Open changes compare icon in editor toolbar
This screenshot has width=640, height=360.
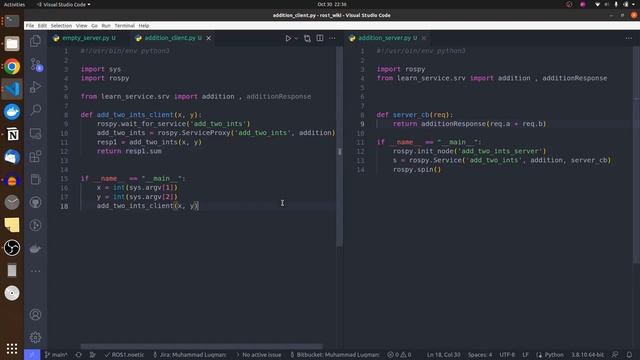pos(307,38)
